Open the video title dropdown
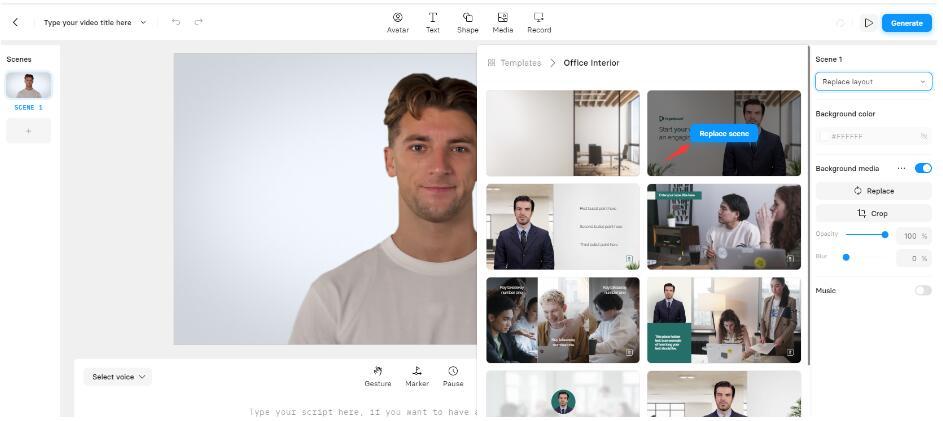The width and height of the screenshot is (943, 421). [143, 22]
